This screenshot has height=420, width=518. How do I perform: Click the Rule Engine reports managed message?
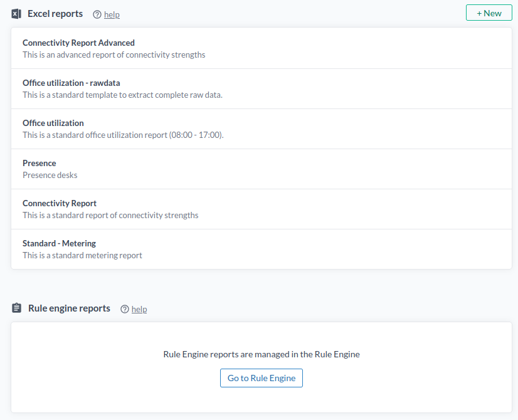click(261, 354)
